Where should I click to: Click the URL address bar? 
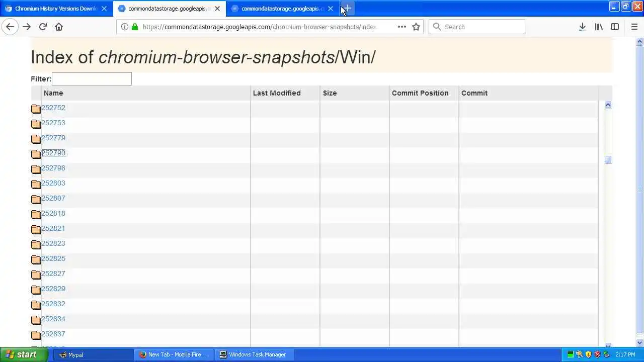[x=259, y=27]
